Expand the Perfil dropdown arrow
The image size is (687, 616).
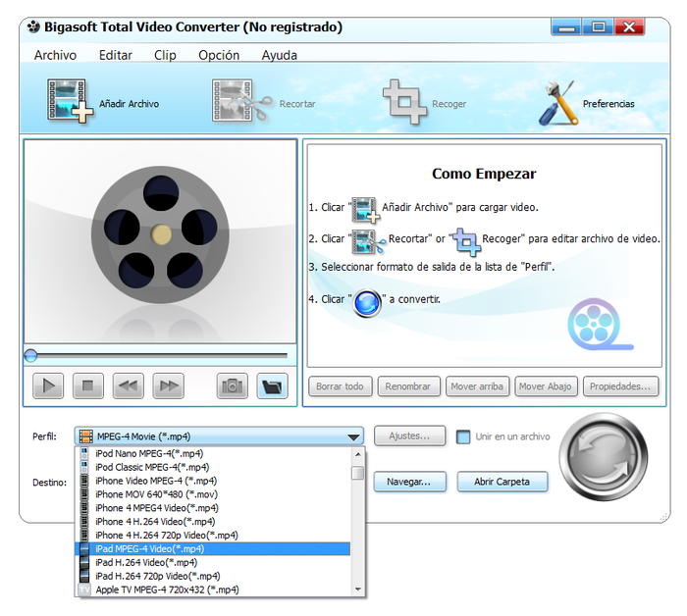(353, 436)
